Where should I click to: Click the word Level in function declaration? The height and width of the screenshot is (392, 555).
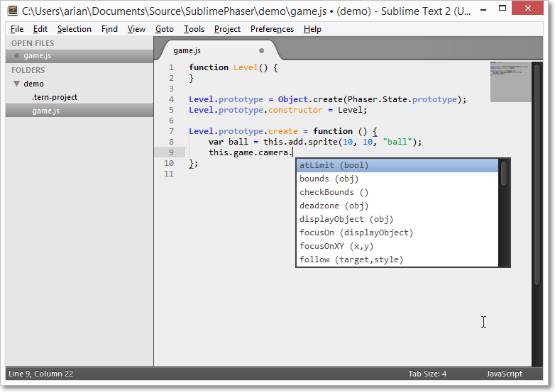click(x=246, y=67)
